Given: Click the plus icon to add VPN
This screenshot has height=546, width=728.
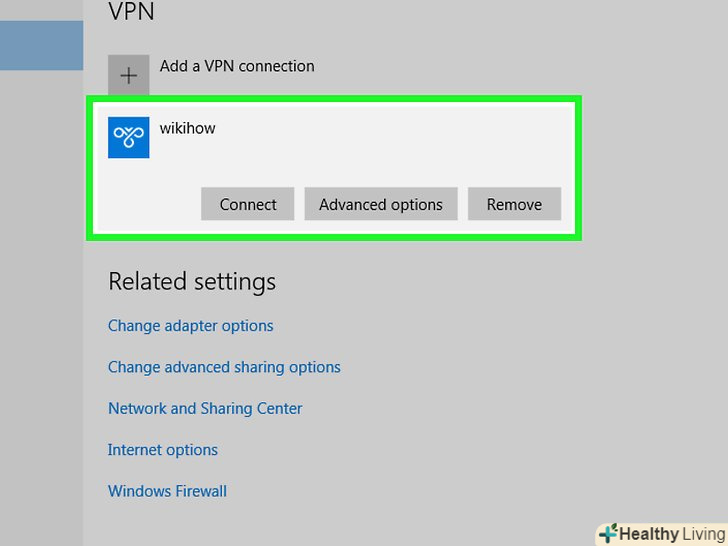Looking at the screenshot, I should tap(129, 75).
